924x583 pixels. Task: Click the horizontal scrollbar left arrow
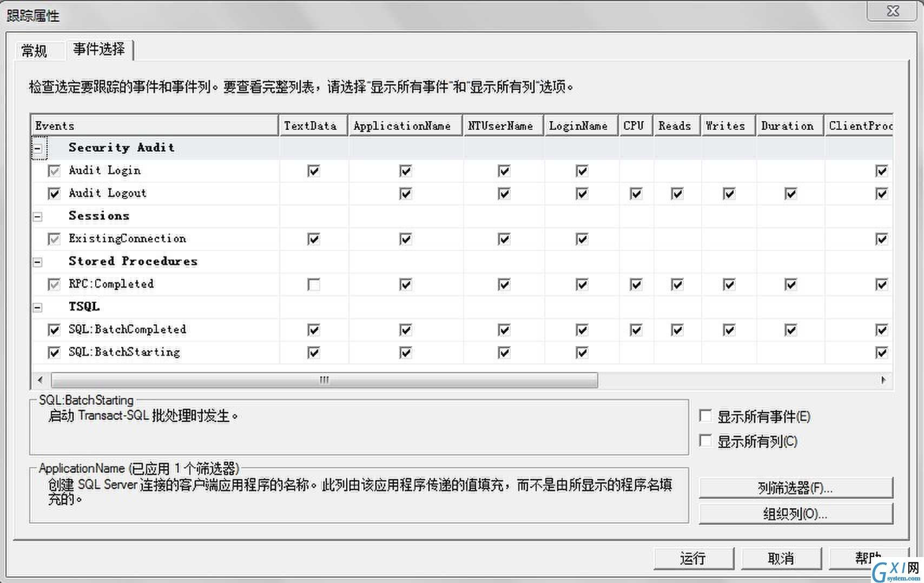40,380
